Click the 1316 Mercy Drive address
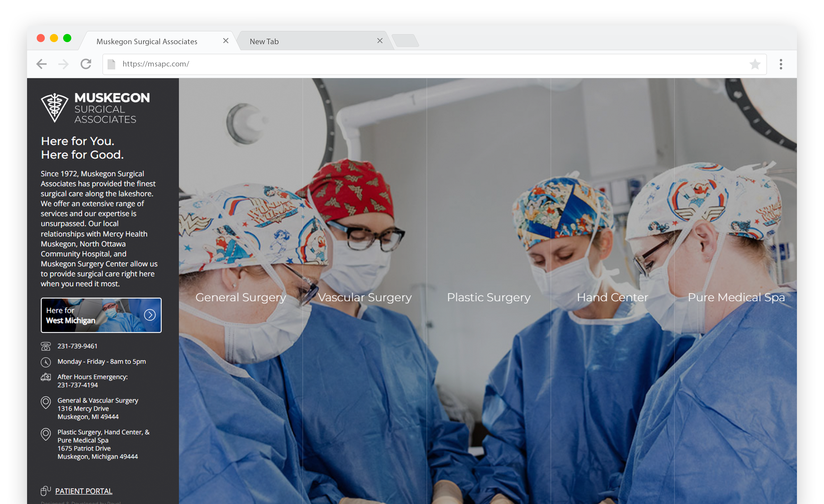824x504 pixels. (98, 408)
